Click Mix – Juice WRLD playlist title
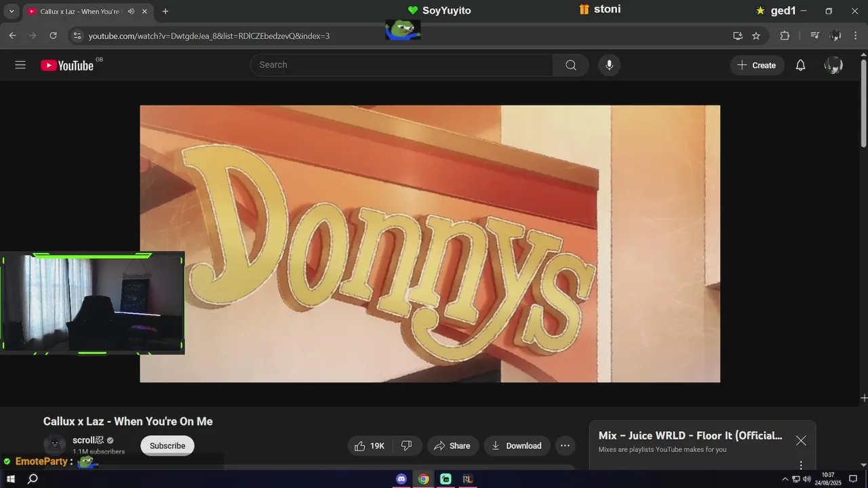This screenshot has width=868, height=488. [x=690, y=436]
